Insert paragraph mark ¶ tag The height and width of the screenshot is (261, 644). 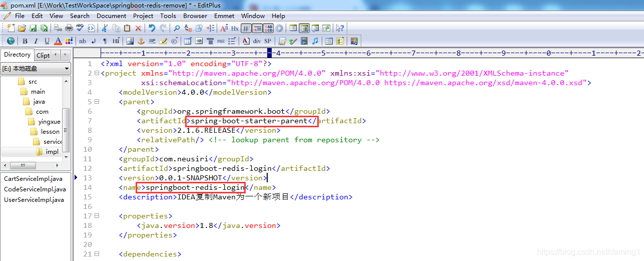pyautogui.click(x=105, y=41)
